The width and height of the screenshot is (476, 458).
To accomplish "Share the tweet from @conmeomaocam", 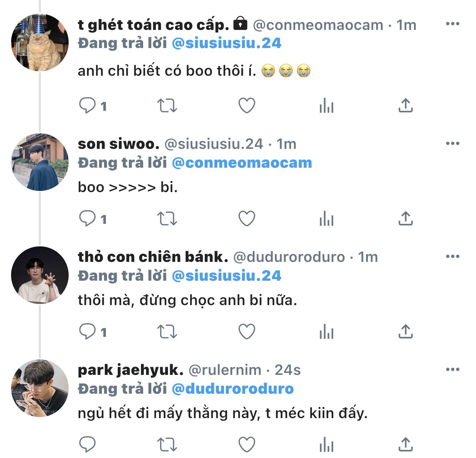I will click(x=406, y=106).
